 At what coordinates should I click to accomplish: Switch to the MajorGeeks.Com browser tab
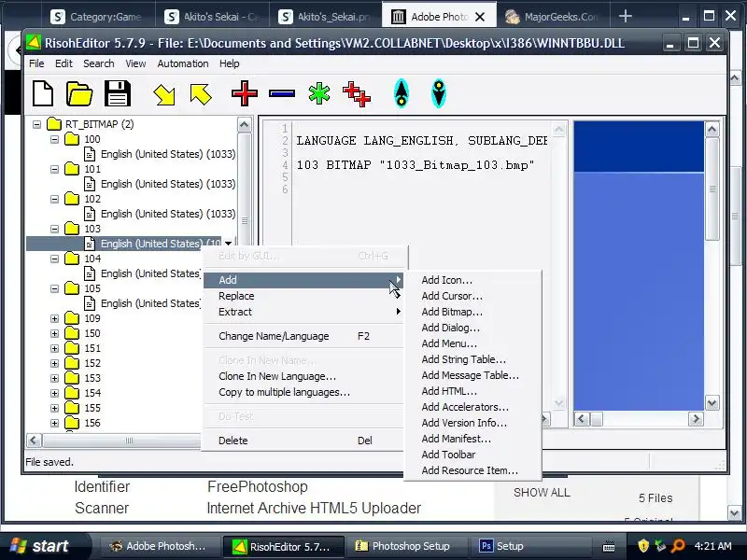coord(552,17)
